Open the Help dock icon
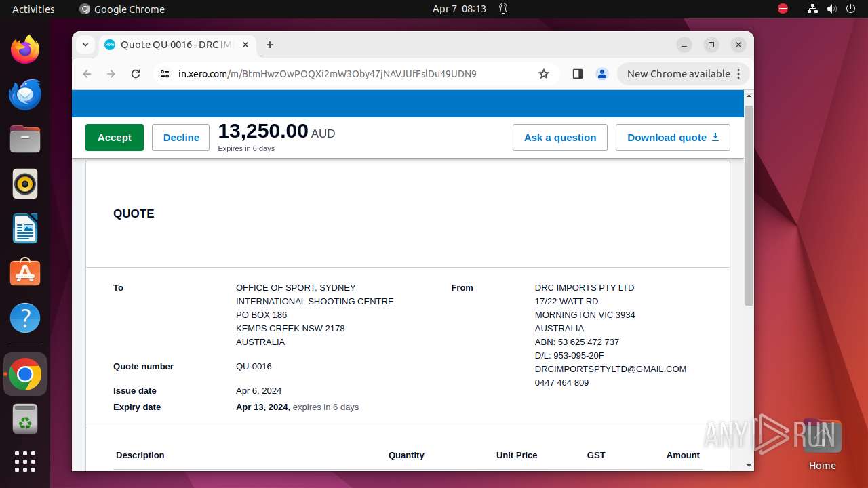This screenshot has width=868, height=488. pyautogui.click(x=25, y=318)
